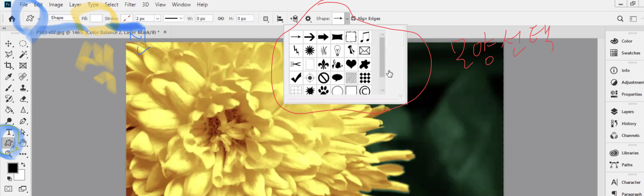644x196 pixels.
Task: Pick the light bulb shape
Action: pyautogui.click(x=337, y=50)
